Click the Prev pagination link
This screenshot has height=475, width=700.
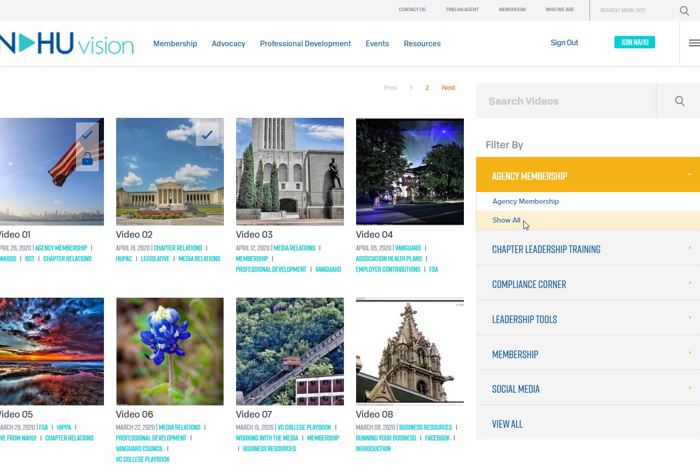(390, 88)
